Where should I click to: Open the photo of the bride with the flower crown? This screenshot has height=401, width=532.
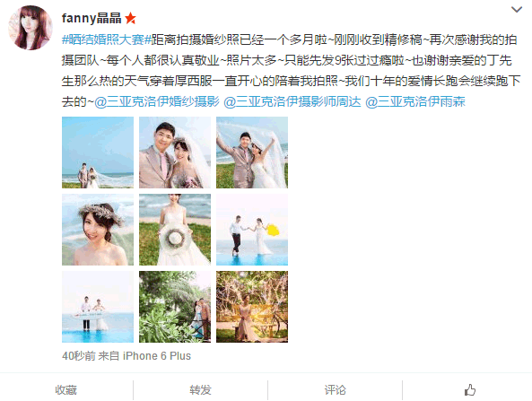coord(98,230)
